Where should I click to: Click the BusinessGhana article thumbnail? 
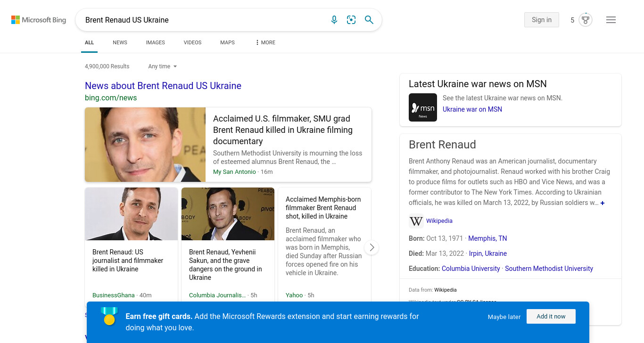click(132, 214)
